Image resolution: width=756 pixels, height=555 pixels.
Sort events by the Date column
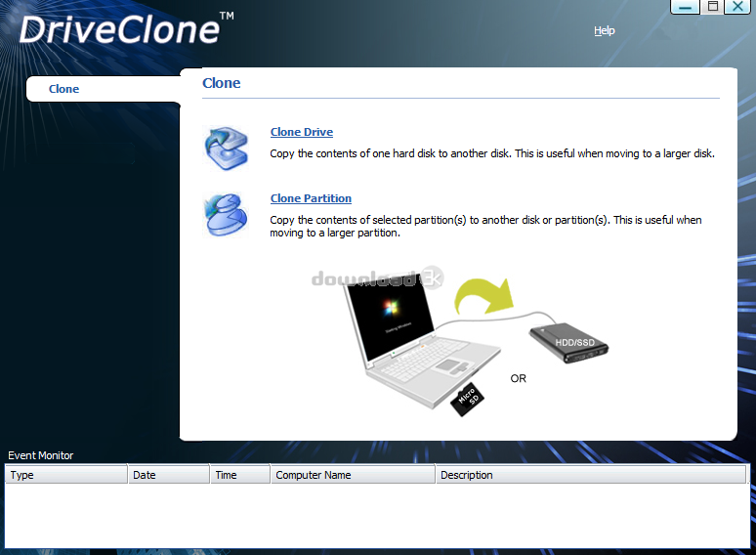point(169,475)
